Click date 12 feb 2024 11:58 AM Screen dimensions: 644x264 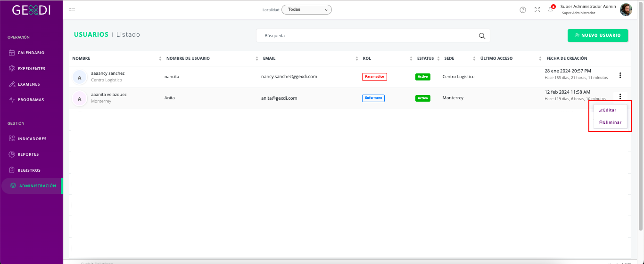568,92
